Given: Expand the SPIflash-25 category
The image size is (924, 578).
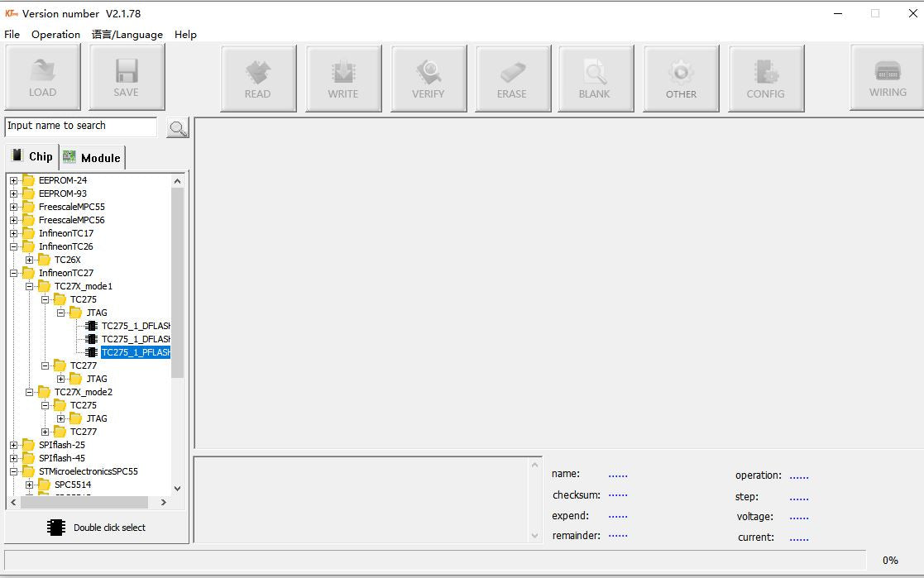Looking at the screenshot, I should point(12,444).
